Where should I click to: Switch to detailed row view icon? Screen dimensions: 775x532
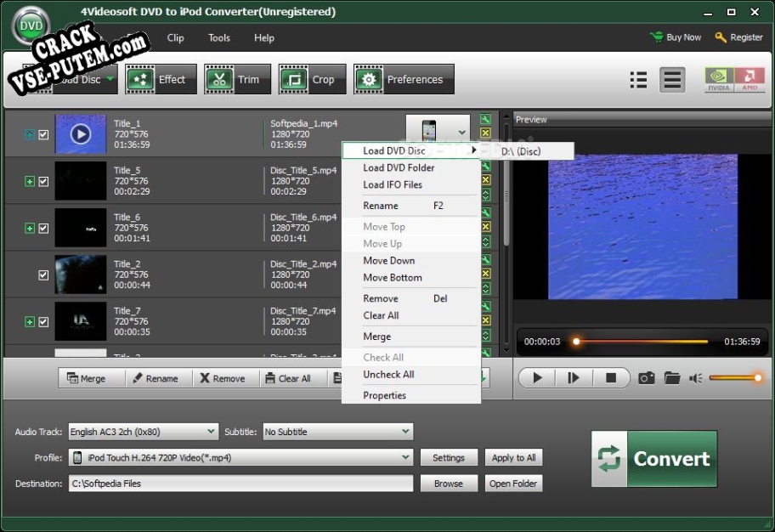tap(672, 80)
